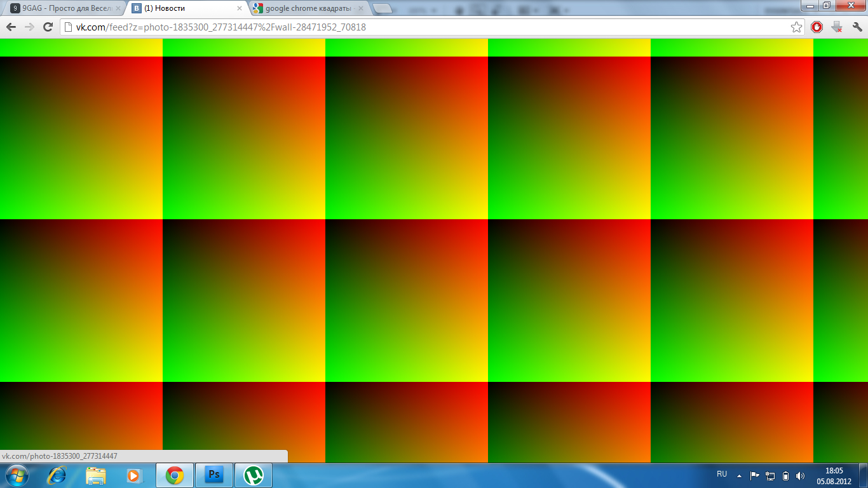Click the Show desktop strip beside the clock
Screen dimensions: 868x488
(x=864, y=475)
